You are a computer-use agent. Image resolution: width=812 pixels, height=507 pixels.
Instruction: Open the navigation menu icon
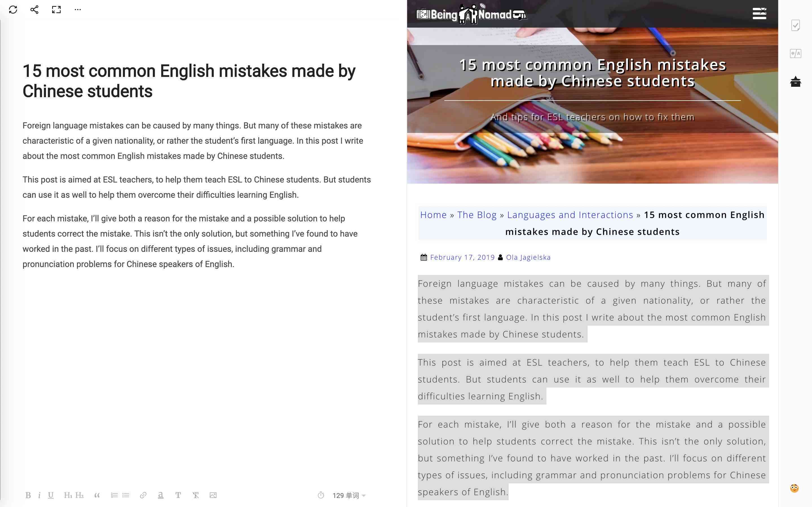pos(759,13)
